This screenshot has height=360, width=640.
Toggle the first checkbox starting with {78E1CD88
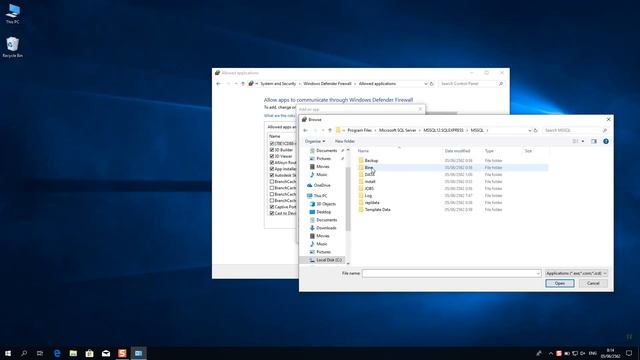coord(272,144)
